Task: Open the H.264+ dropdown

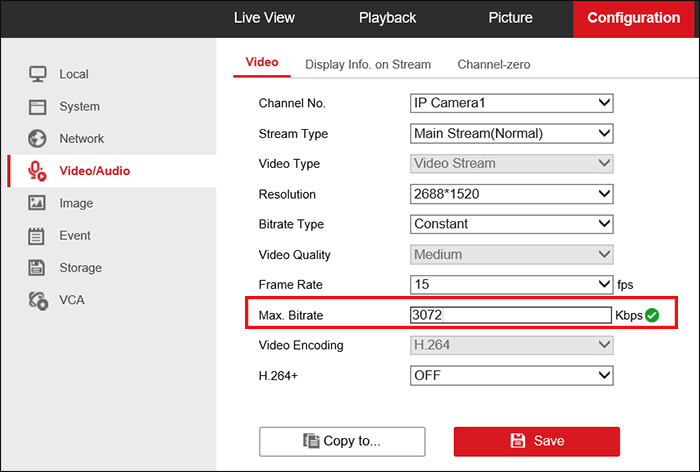Action: (512, 376)
